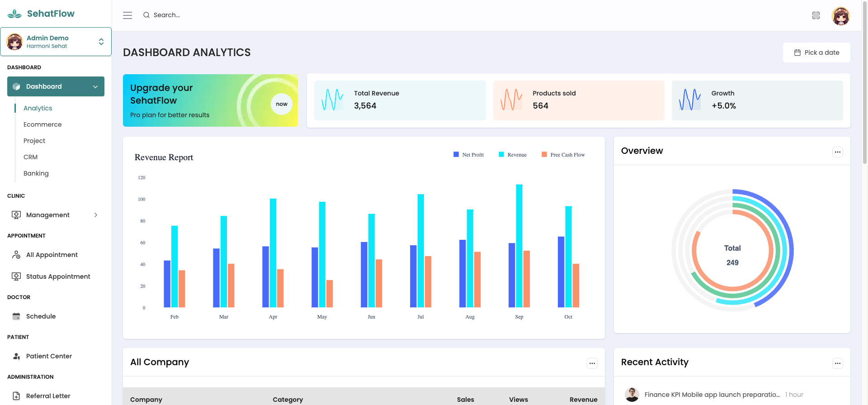
Task: Open the Analytics submenu item
Action: (x=38, y=108)
